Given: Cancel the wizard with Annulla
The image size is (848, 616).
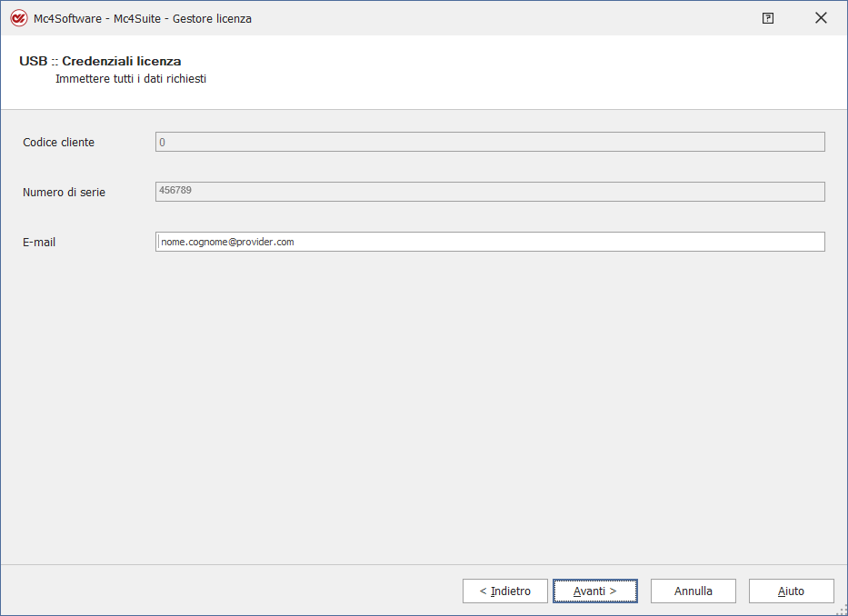Looking at the screenshot, I should click(693, 591).
